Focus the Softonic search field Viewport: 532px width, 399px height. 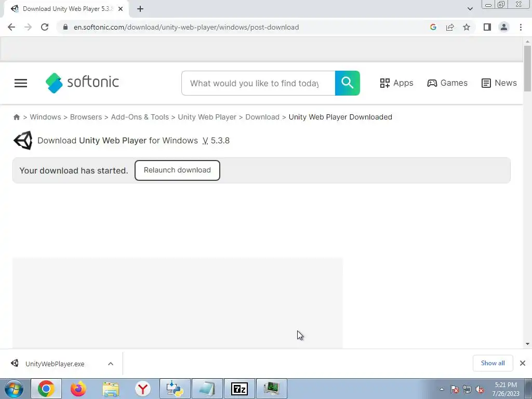[x=258, y=83]
